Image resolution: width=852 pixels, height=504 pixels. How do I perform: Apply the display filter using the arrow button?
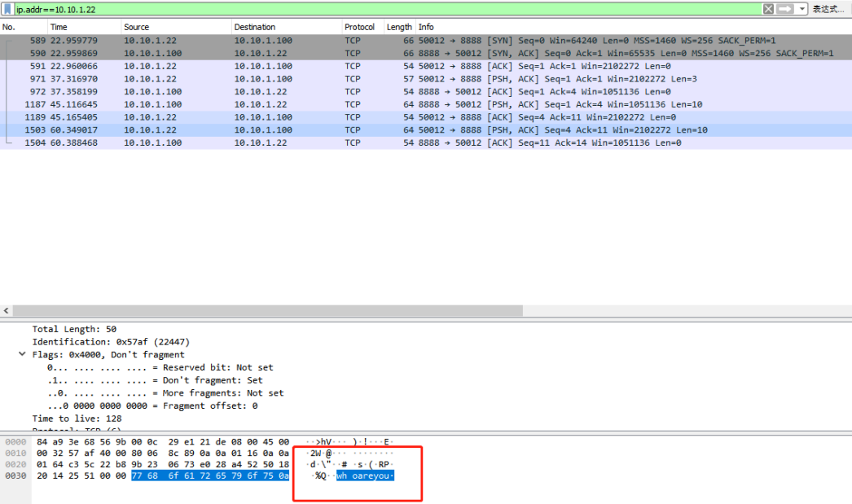(784, 9)
